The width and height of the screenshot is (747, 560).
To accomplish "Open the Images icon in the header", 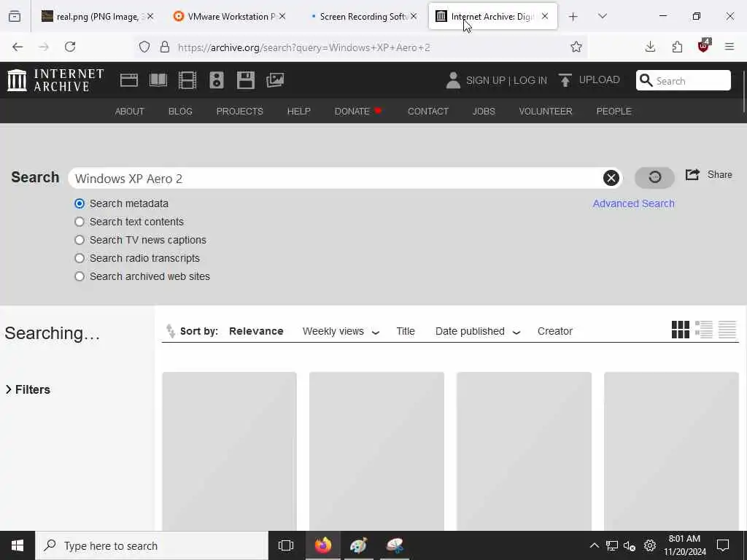I will 275,80.
